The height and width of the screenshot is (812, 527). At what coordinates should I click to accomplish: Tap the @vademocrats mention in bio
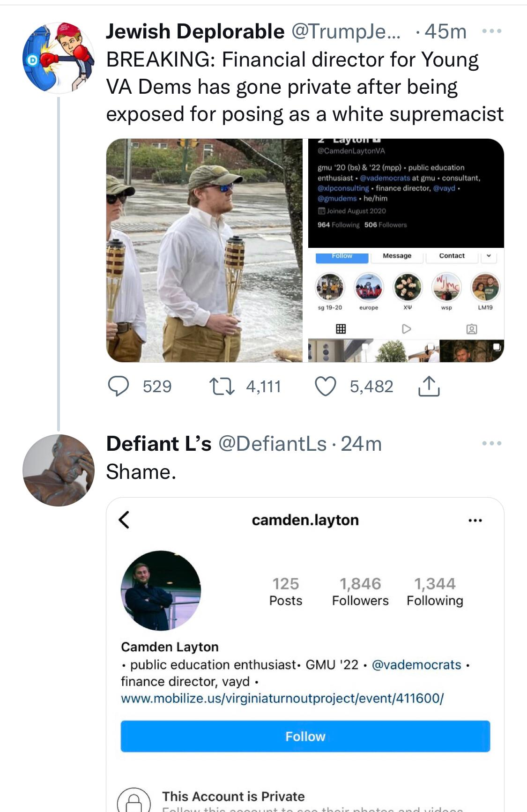416,664
